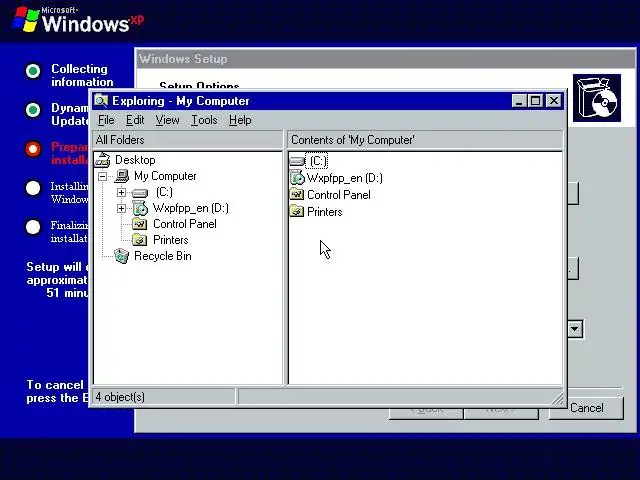Image resolution: width=640 pixels, height=480 pixels.
Task: Click the 'Recycle Bin' tree label
Action: tap(163, 256)
